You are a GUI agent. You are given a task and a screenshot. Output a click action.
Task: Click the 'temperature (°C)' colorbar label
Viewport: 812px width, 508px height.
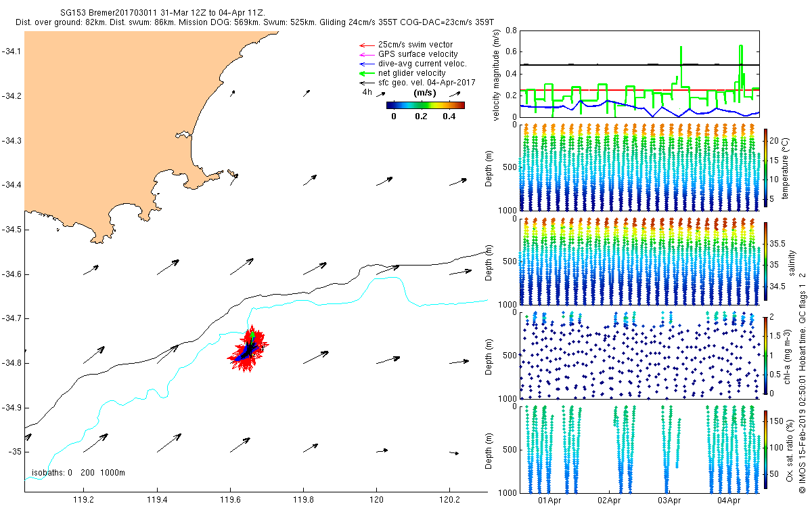[786, 167]
